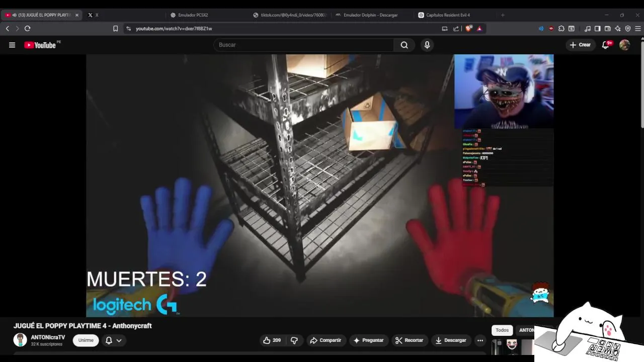
Task: Expand the subscription bell notification dropdown
Action: (x=114, y=340)
